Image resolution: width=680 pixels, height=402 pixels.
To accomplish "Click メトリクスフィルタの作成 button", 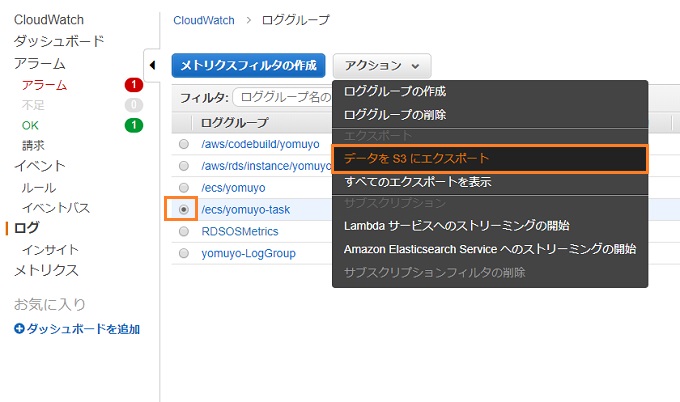I will pos(248,65).
